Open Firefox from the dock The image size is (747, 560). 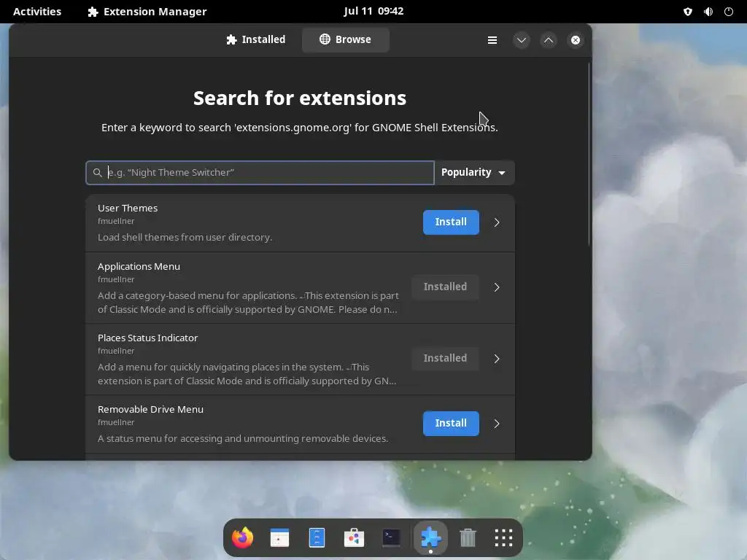click(242, 537)
